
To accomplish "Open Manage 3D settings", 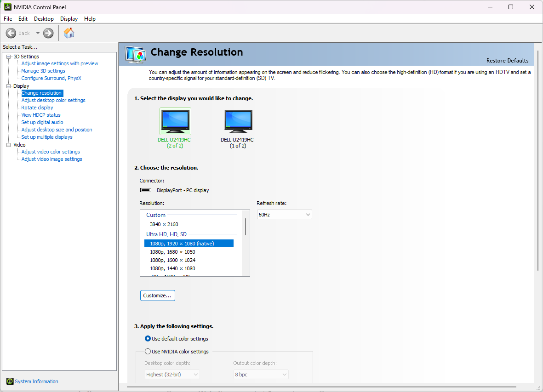I will tap(43, 71).
